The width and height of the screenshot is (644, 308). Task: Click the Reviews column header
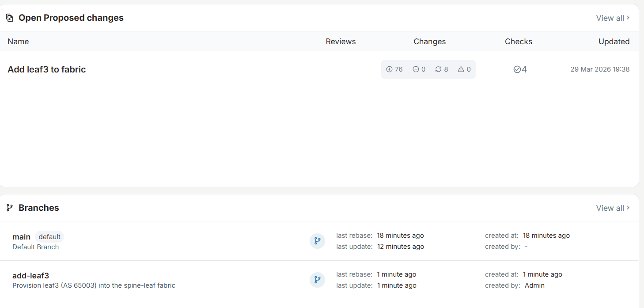[341, 41]
